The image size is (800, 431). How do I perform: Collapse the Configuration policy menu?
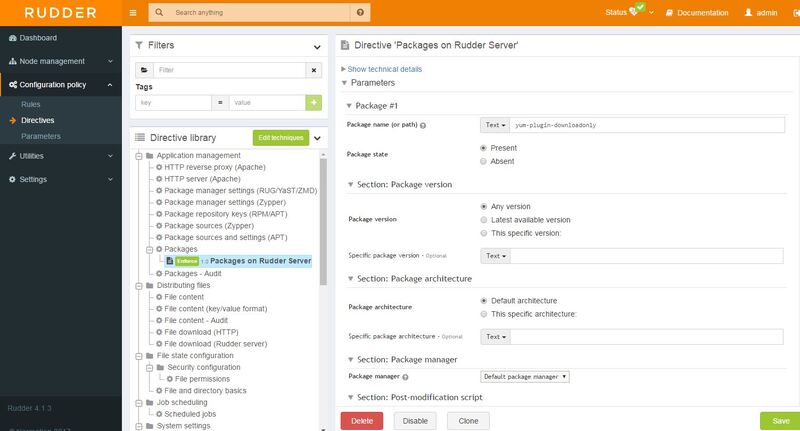(61, 85)
